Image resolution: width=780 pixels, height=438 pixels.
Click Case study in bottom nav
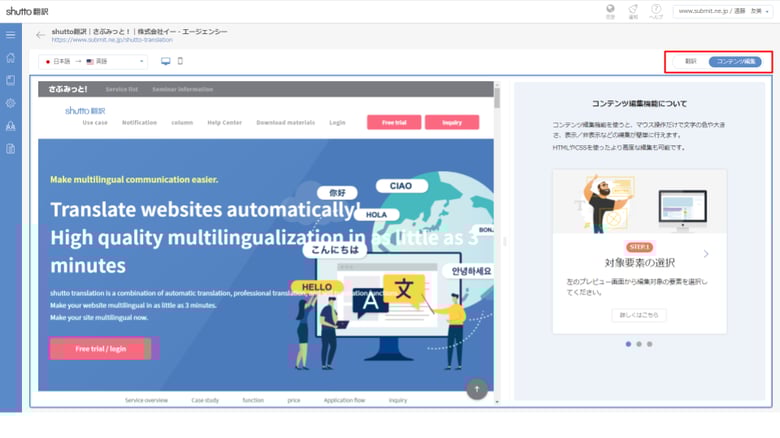(205, 400)
